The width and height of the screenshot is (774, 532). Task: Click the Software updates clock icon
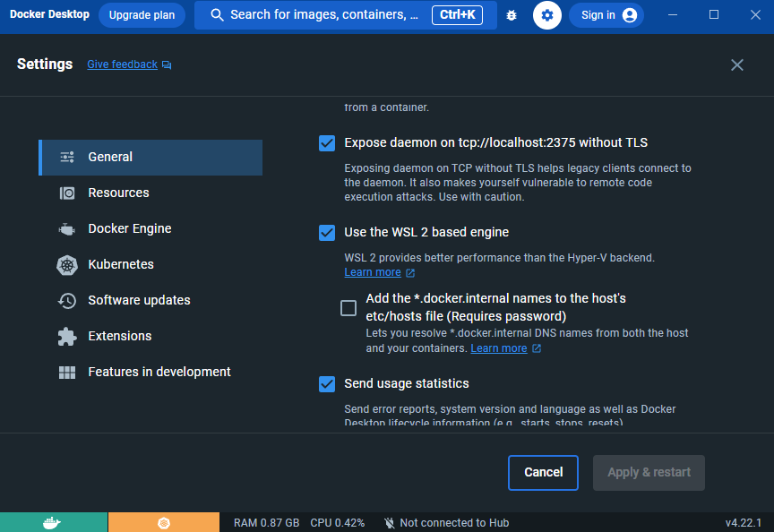coord(67,301)
